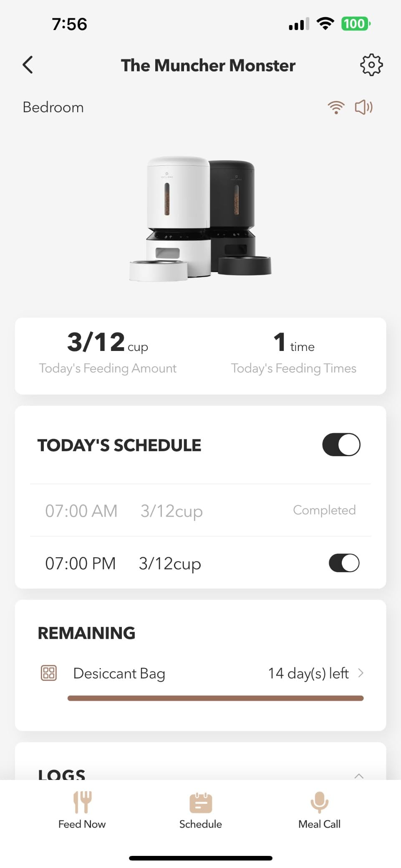This screenshot has height=868, width=401.
Task: Tap the Meal Call label
Action: (x=320, y=824)
